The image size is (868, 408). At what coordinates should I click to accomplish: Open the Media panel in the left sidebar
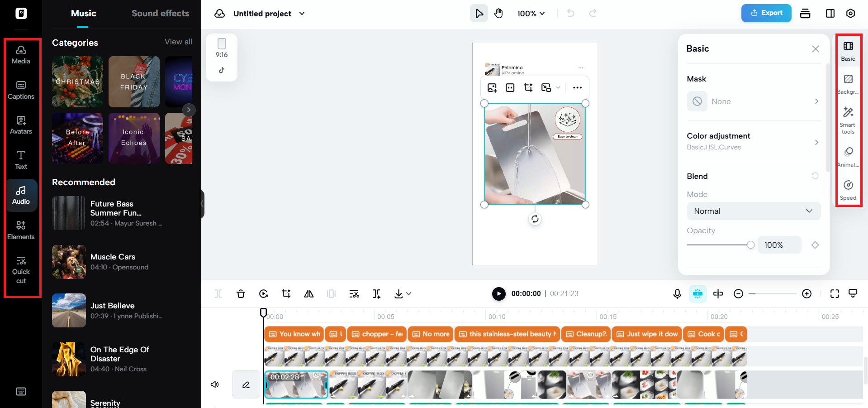click(x=21, y=54)
